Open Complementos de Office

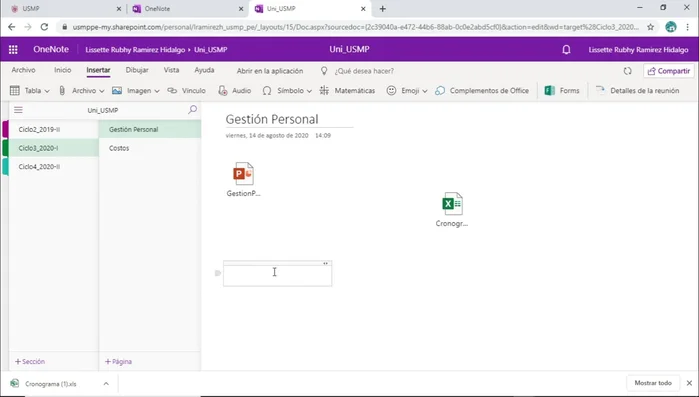482,90
